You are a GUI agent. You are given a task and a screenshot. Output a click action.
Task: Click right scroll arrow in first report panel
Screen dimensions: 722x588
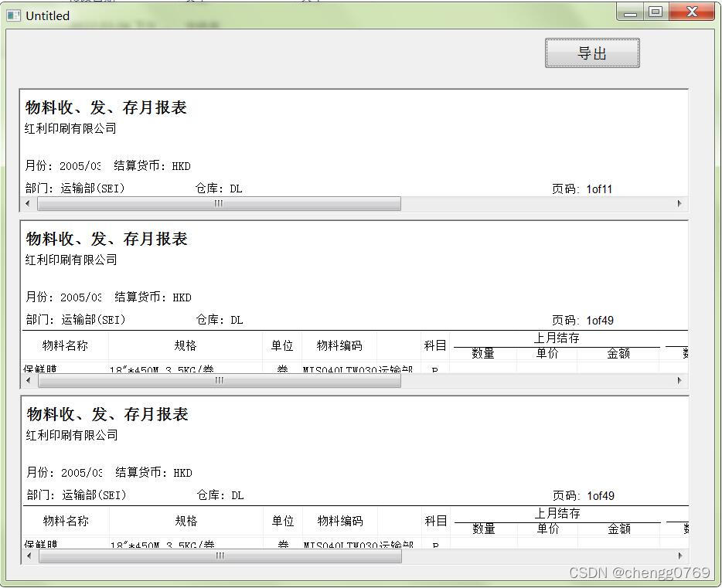[679, 204]
